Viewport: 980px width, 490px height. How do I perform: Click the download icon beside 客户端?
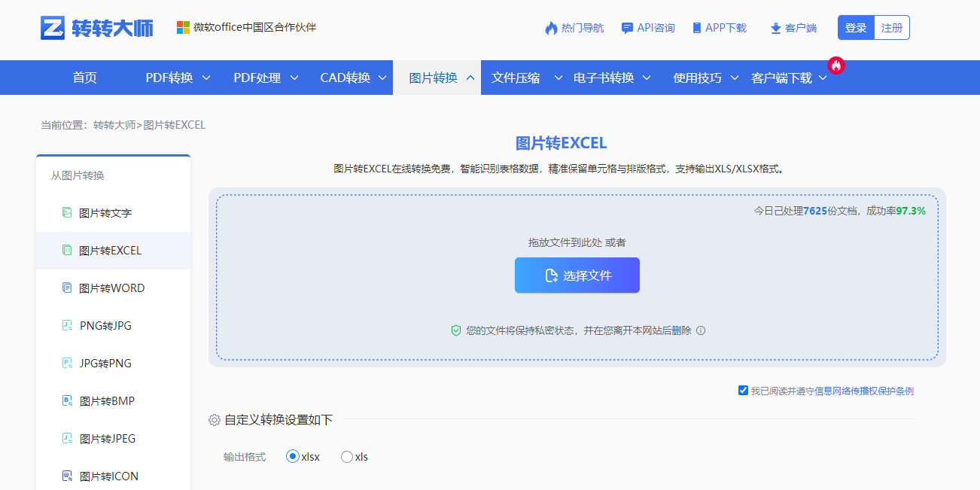tap(776, 29)
